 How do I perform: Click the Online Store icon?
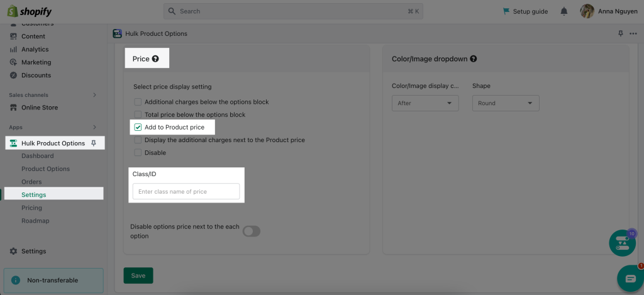(13, 108)
